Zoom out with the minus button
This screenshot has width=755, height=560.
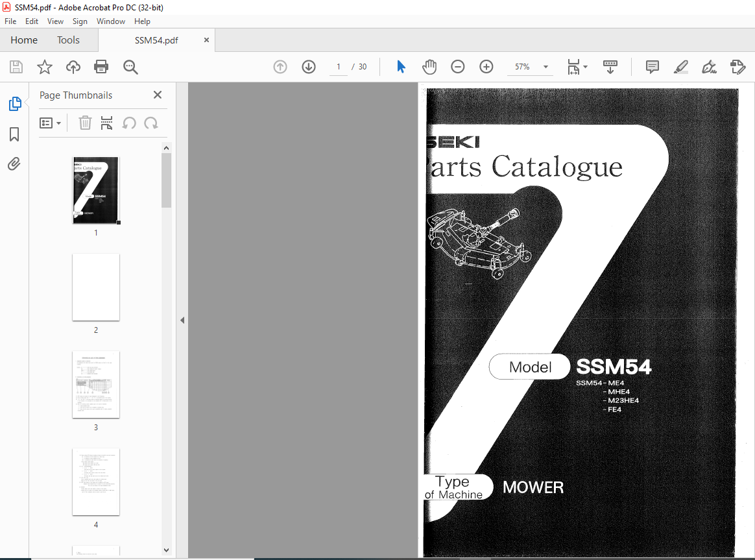click(457, 67)
